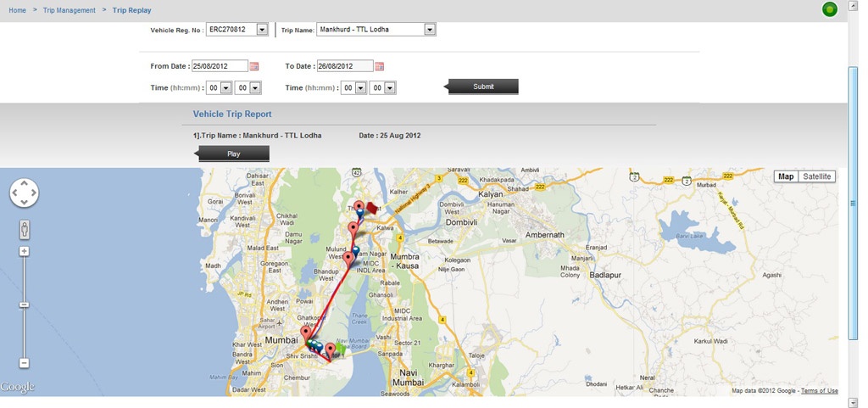Screen dimensions: 868x408
Task: Pan the map right with the arrow
Action: tap(33, 193)
